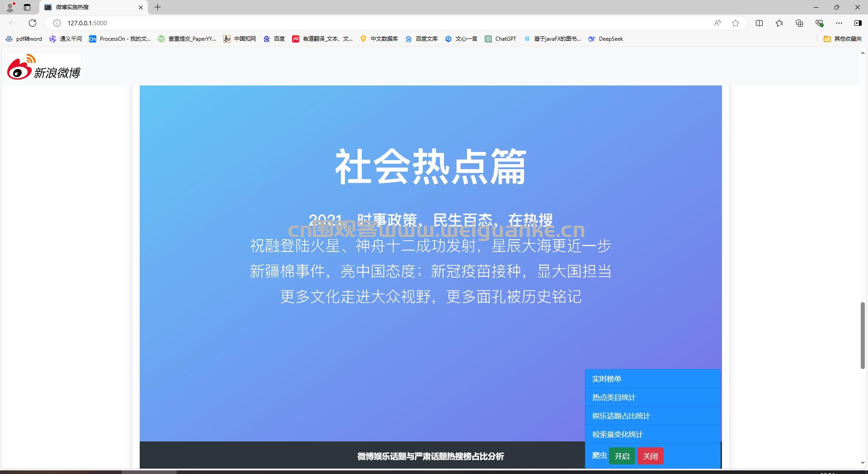Open browser essentials heart icon
Image resolution: width=868 pixels, height=474 pixels.
coord(819,23)
